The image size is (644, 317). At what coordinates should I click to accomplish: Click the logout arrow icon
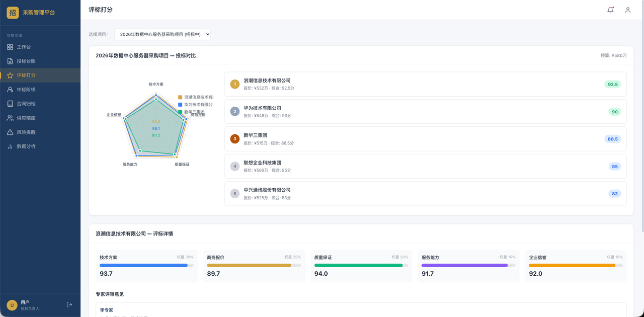[69, 304]
